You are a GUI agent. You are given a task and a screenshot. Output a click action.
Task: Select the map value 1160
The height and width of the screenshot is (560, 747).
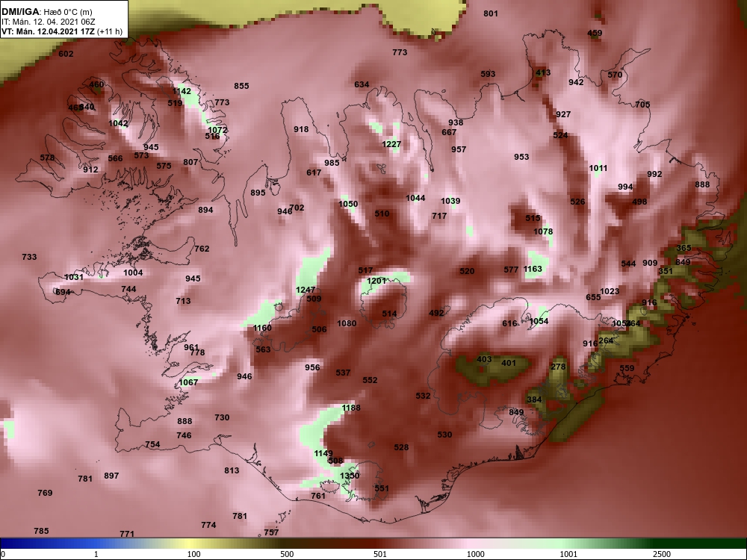262,328
